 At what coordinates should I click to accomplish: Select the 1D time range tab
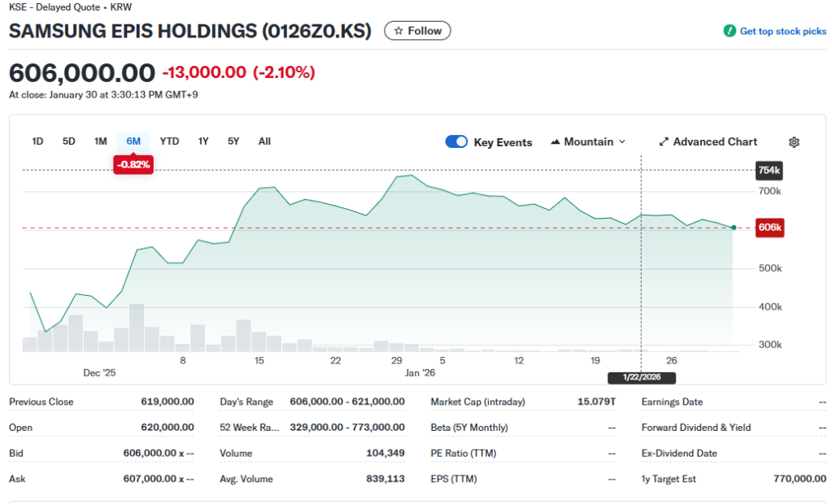click(37, 141)
